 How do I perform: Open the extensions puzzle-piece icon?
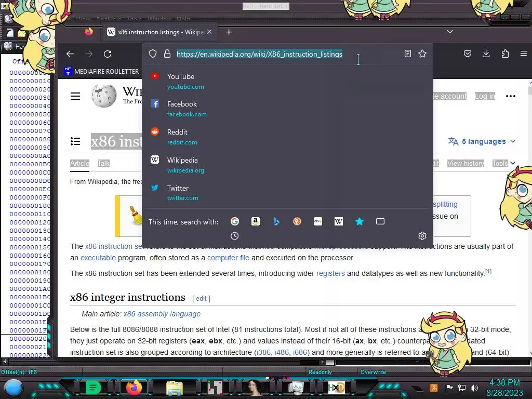[x=505, y=54]
